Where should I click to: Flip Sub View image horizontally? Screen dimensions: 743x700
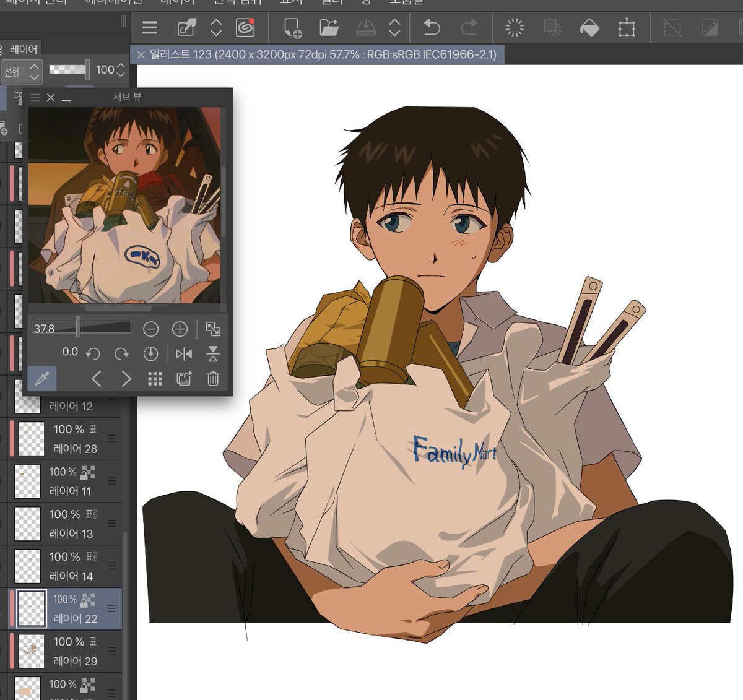pyautogui.click(x=184, y=353)
